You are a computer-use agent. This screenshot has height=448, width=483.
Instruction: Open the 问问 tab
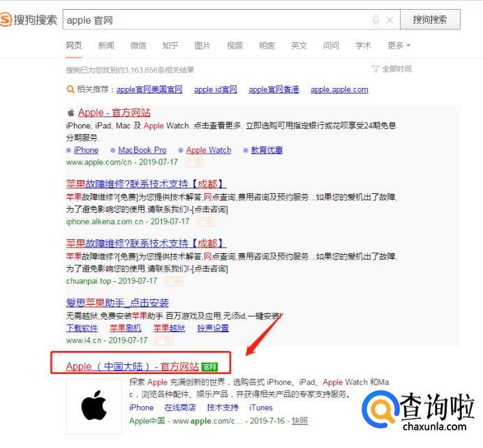click(x=331, y=45)
